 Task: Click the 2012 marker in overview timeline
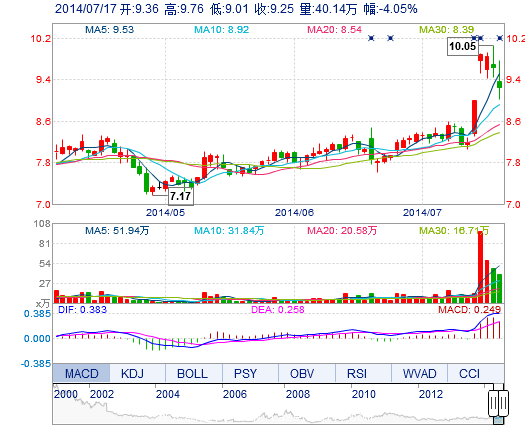click(431, 394)
